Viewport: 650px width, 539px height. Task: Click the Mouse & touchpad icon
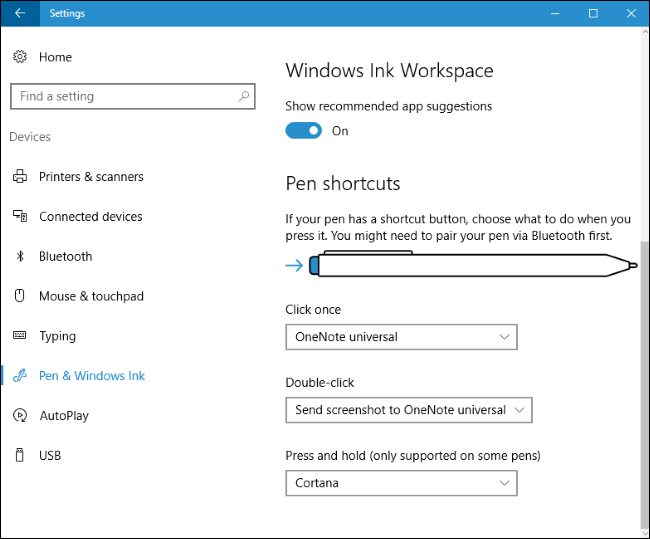(19, 296)
